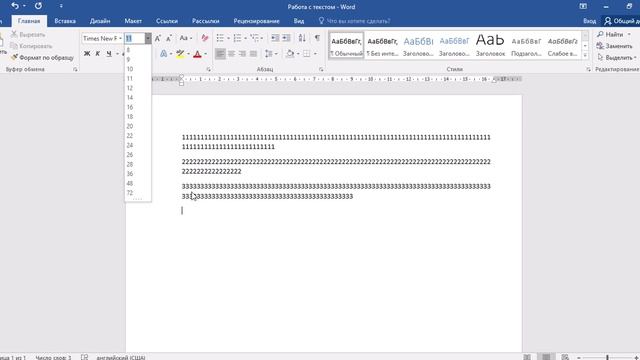Toggle Align Right paragraph alignment
Image resolution: width=640 pixels, height=360 pixels.
click(242, 53)
